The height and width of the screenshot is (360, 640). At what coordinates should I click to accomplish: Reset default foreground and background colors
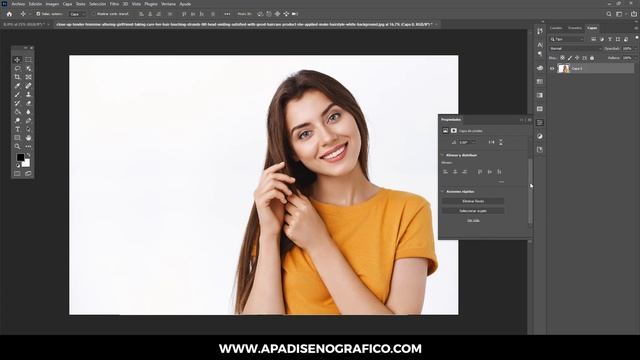coord(18,166)
